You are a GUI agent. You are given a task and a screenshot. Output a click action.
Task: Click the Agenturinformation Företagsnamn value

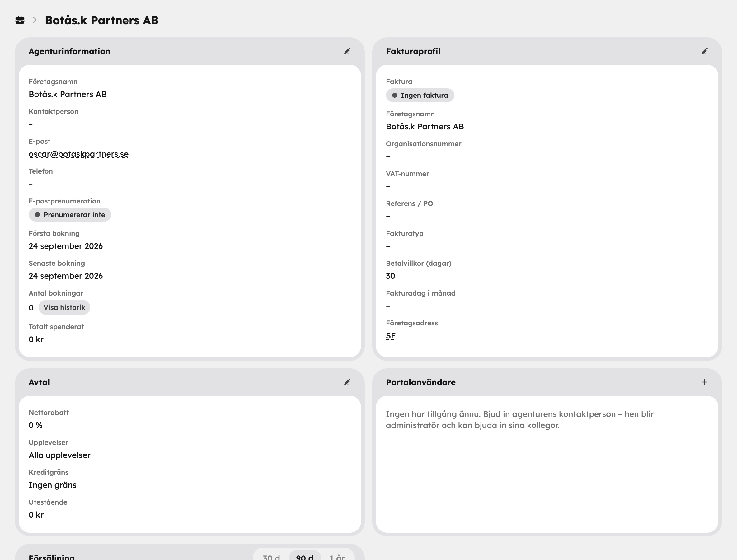[68, 94]
